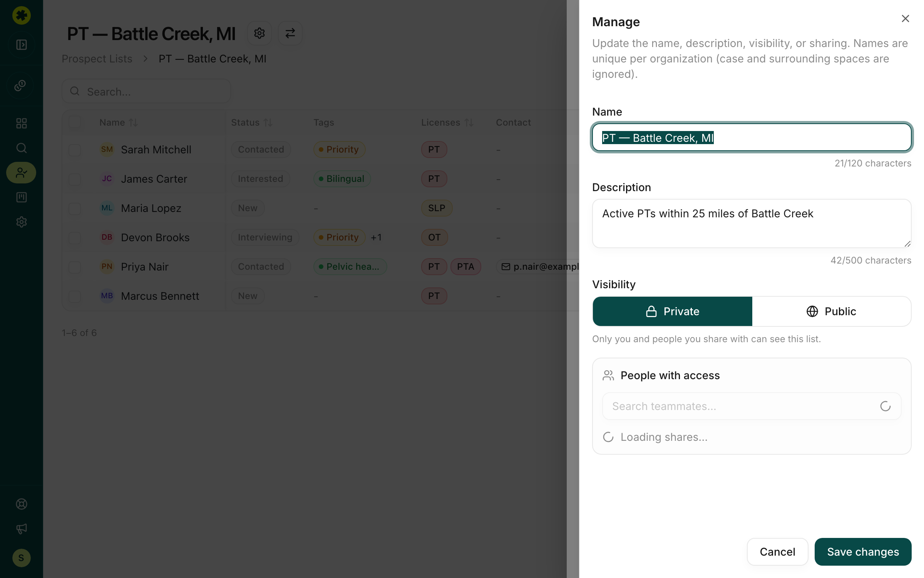Click the SLP license badge
This screenshot has width=924, height=578.
[437, 208]
